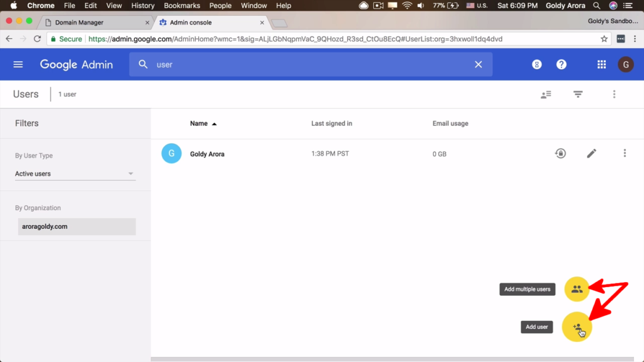This screenshot has height=362, width=644.
Task: Open the Edit menu
Action: pyautogui.click(x=91, y=6)
